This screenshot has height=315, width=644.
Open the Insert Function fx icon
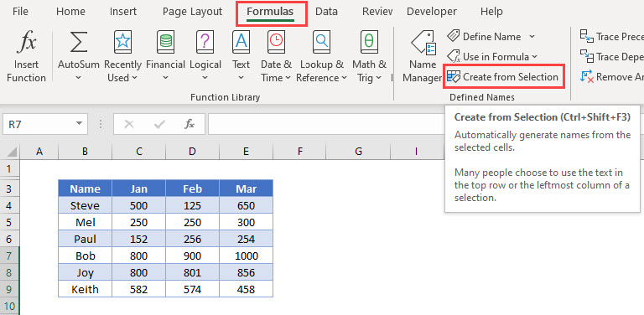tap(26, 43)
